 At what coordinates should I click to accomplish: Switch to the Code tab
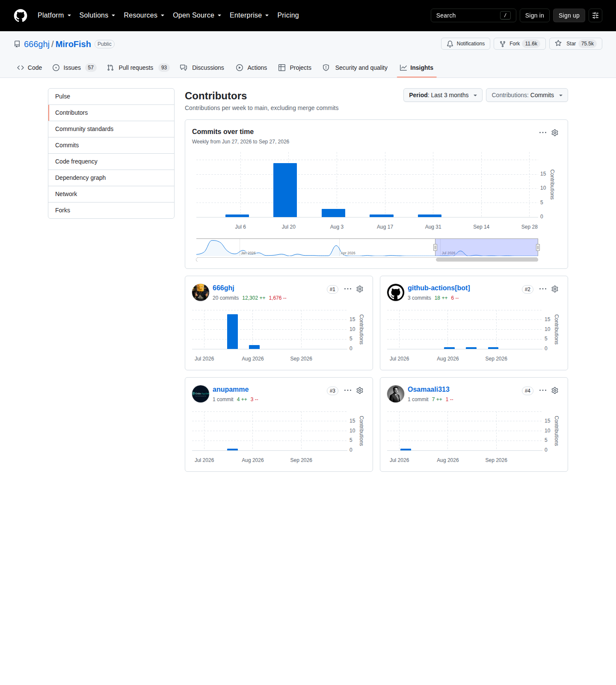click(x=30, y=68)
